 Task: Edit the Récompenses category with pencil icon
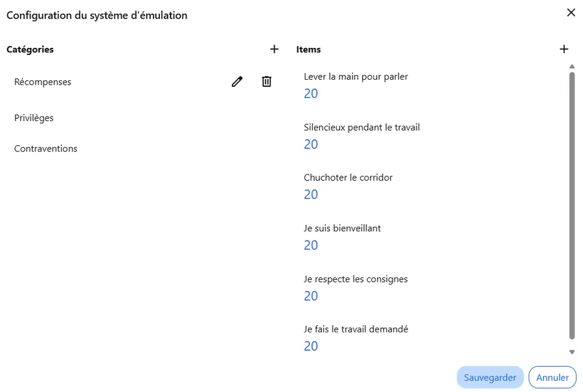click(x=237, y=82)
